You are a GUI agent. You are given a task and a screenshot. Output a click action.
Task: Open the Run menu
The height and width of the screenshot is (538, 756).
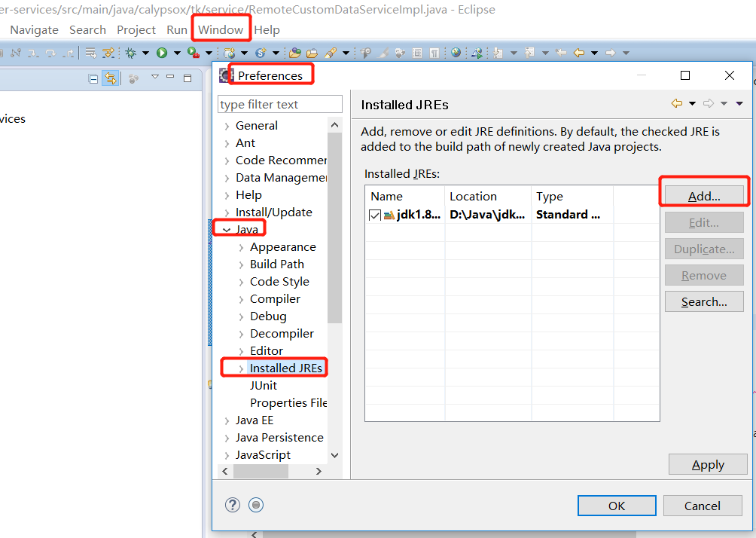click(x=176, y=30)
